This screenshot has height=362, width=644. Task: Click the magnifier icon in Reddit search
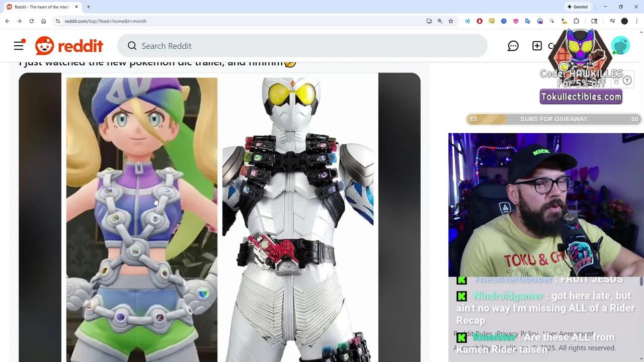click(x=132, y=46)
